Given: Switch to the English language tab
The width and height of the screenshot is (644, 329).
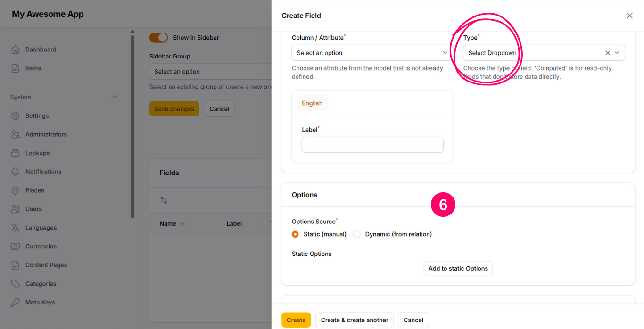Looking at the screenshot, I should pos(312,103).
